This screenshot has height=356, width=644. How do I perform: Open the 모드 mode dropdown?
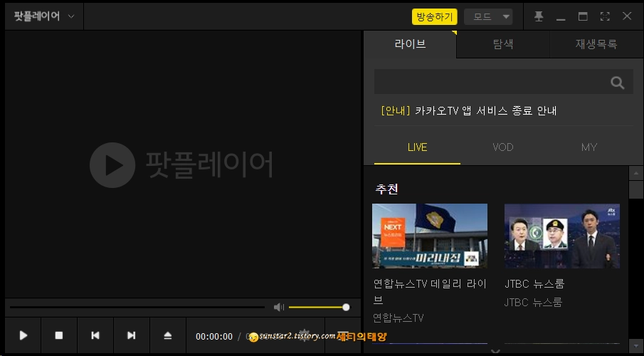[488, 17]
